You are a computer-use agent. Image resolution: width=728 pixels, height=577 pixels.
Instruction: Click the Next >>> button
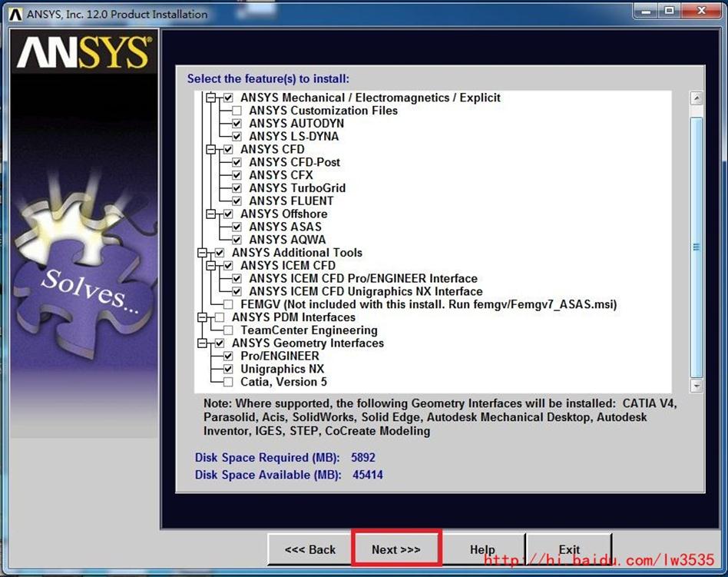coord(396,549)
